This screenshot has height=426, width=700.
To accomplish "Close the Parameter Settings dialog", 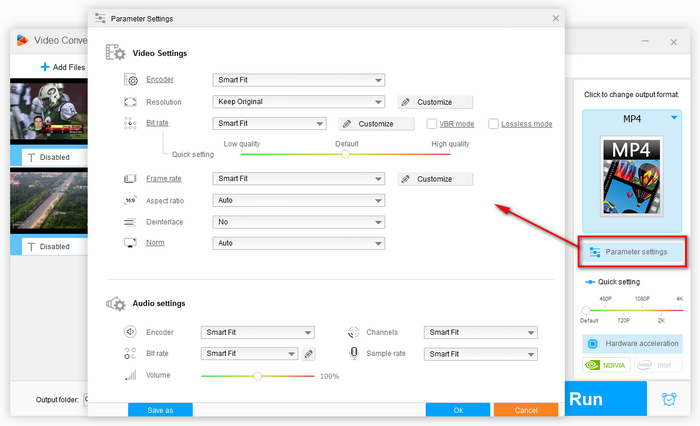I will click(555, 18).
